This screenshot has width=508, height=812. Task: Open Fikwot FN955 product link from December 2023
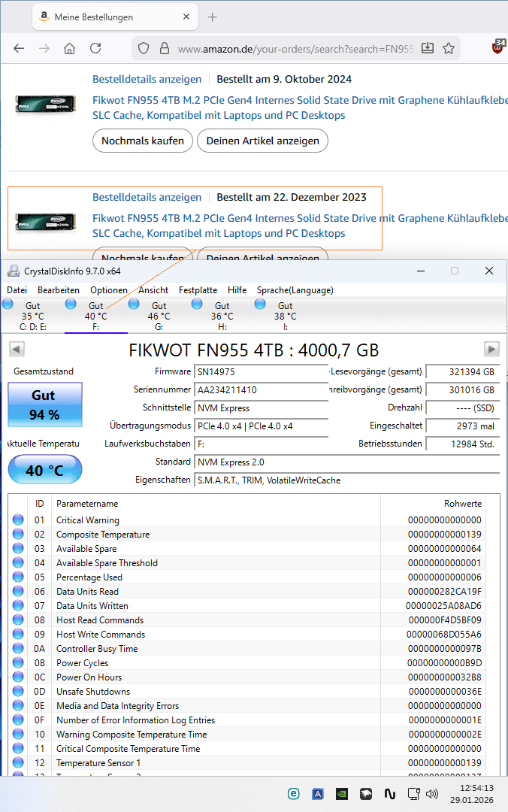click(300, 226)
